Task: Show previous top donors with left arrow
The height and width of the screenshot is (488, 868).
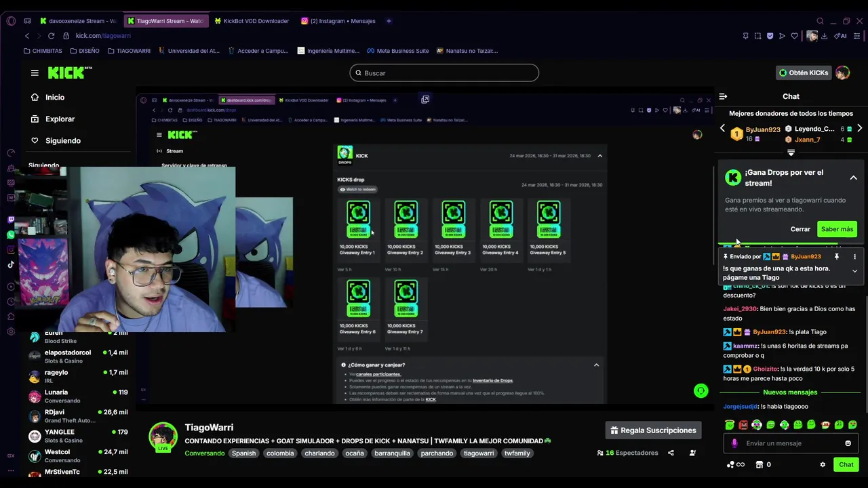Action: [x=722, y=129]
